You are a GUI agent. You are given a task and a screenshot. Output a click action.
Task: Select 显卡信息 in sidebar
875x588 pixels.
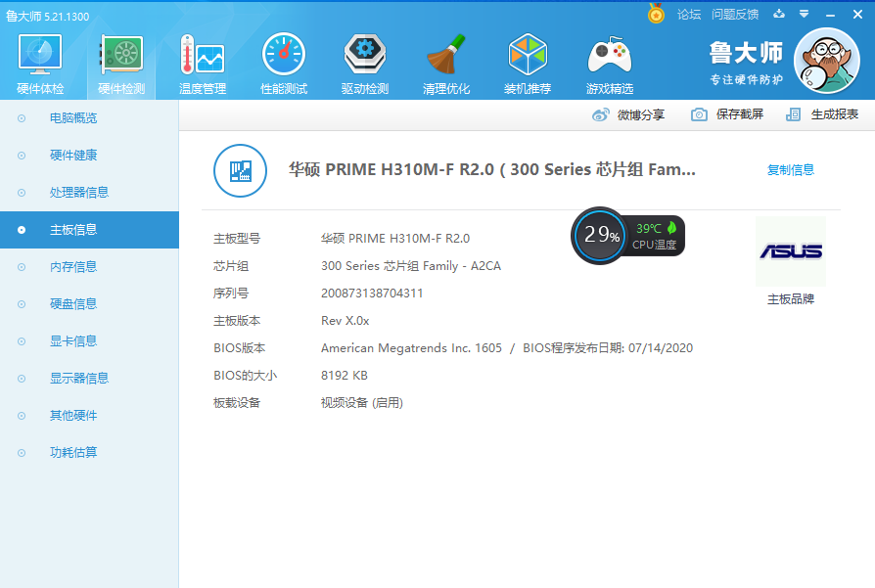pos(89,340)
